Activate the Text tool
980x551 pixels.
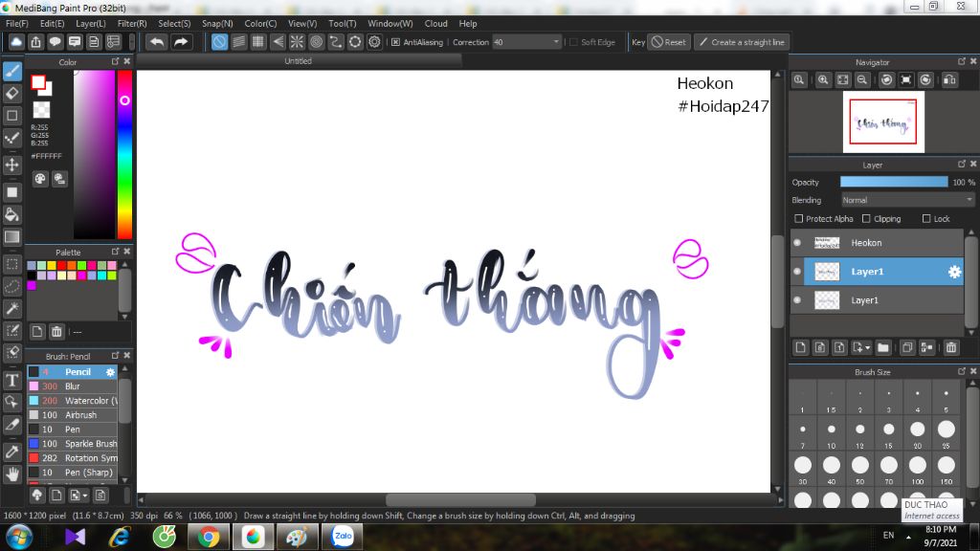11,380
